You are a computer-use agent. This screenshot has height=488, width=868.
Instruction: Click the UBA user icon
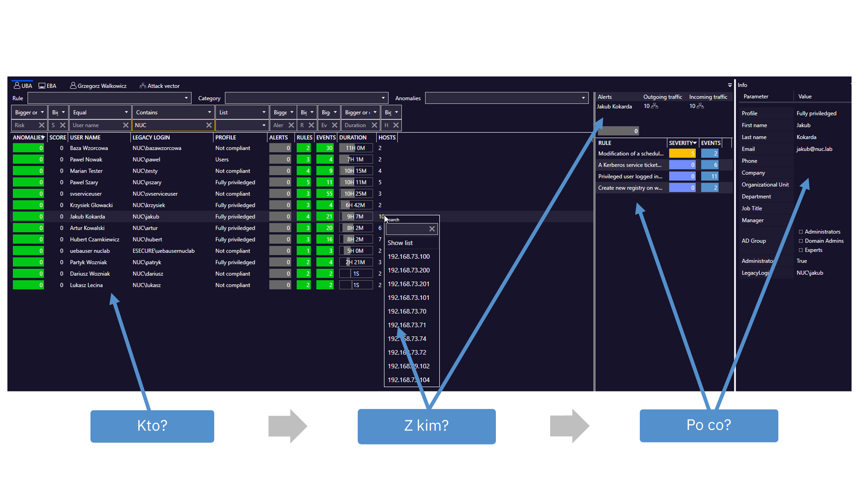pyautogui.click(x=17, y=86)
